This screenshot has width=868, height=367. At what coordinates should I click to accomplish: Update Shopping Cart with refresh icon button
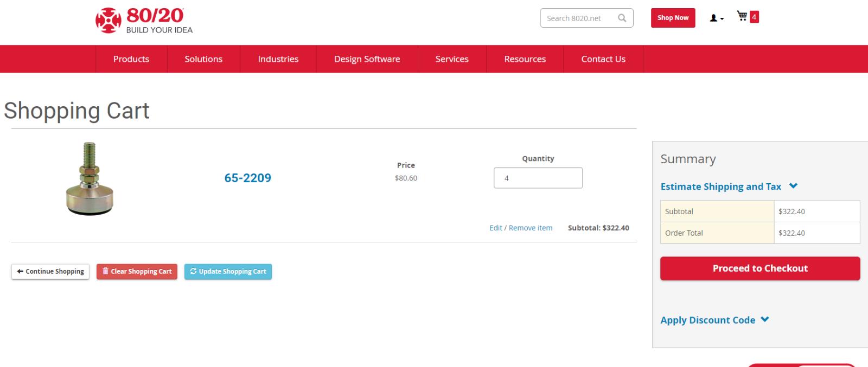[x=228, y=272]
